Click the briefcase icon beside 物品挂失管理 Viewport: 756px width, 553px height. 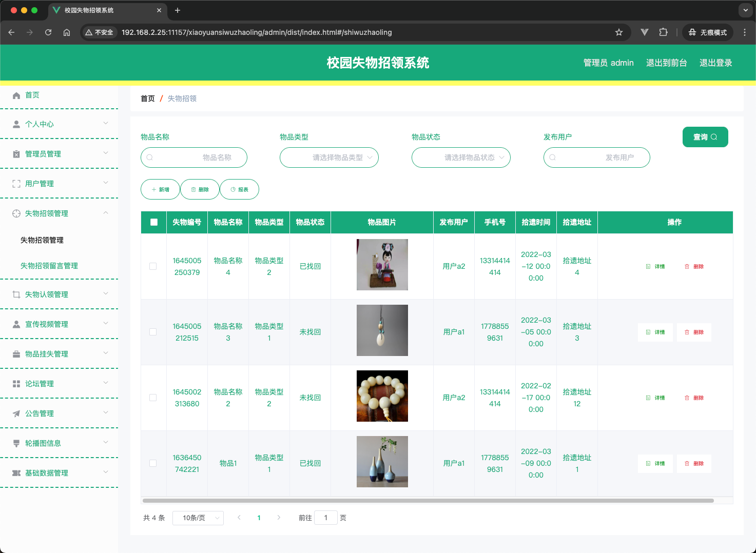click(x=16, y=354)
